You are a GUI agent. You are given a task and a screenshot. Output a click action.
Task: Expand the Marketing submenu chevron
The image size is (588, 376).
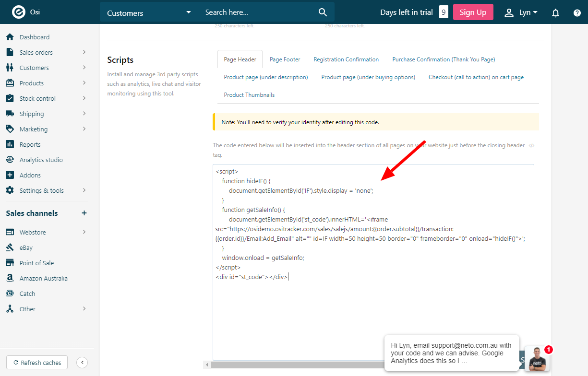[84, 129]
